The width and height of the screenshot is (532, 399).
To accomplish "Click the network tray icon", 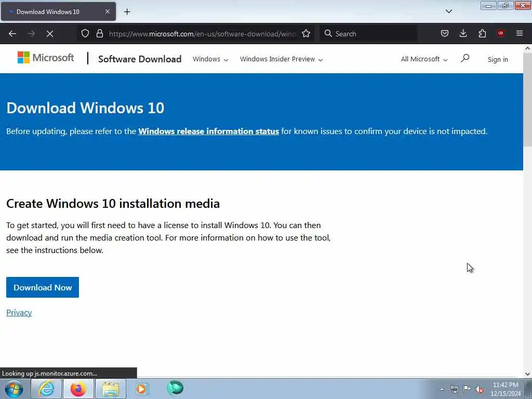I will [454, 390].
